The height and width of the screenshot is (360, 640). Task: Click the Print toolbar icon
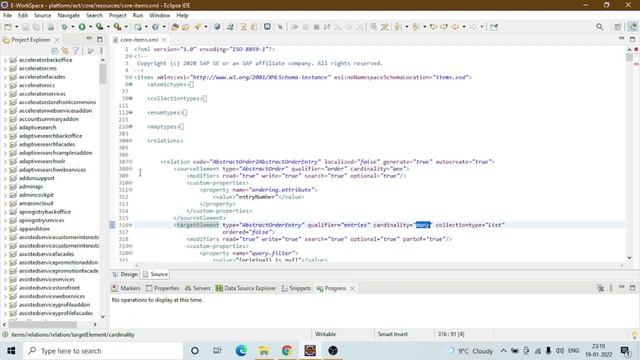[x=51, y=27]
